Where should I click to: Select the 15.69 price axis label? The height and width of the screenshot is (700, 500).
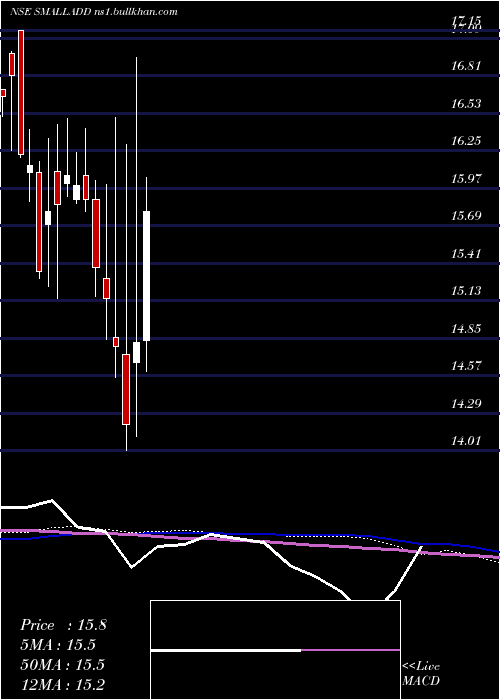tap(466, 217)
